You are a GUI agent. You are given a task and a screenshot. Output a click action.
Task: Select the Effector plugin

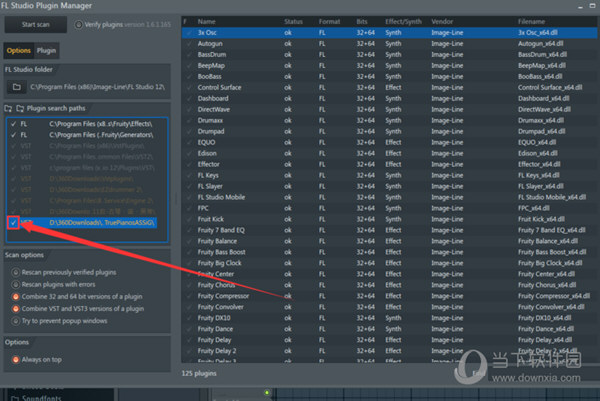389,165
